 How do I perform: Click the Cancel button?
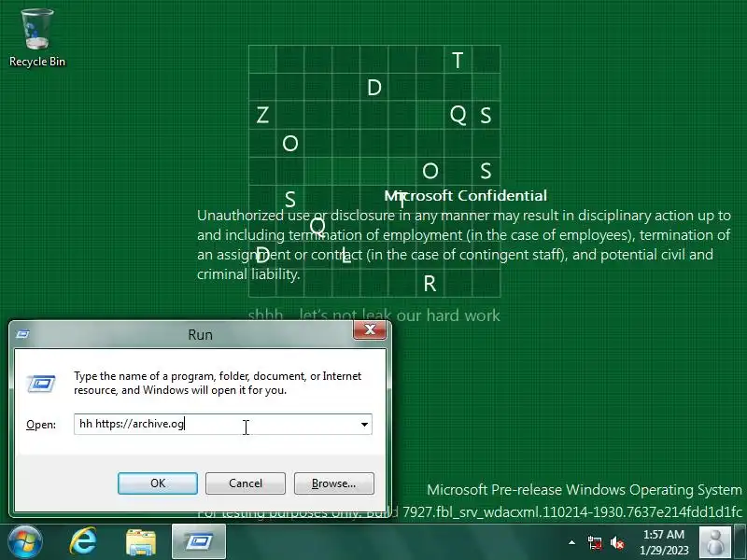pyautogui.click(x=246, y=483)
